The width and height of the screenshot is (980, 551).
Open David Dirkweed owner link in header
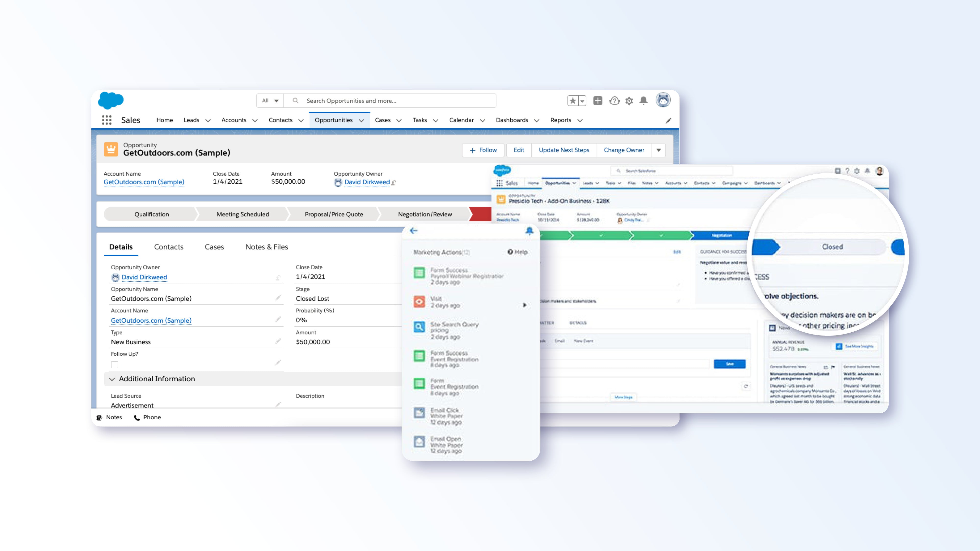(x=367, y=182)
